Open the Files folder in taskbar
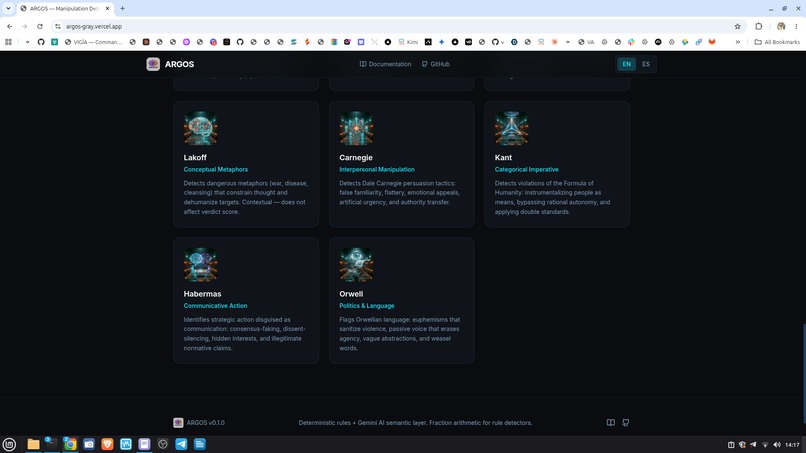The width and height of the screenshot is (806, 453). 33,444
